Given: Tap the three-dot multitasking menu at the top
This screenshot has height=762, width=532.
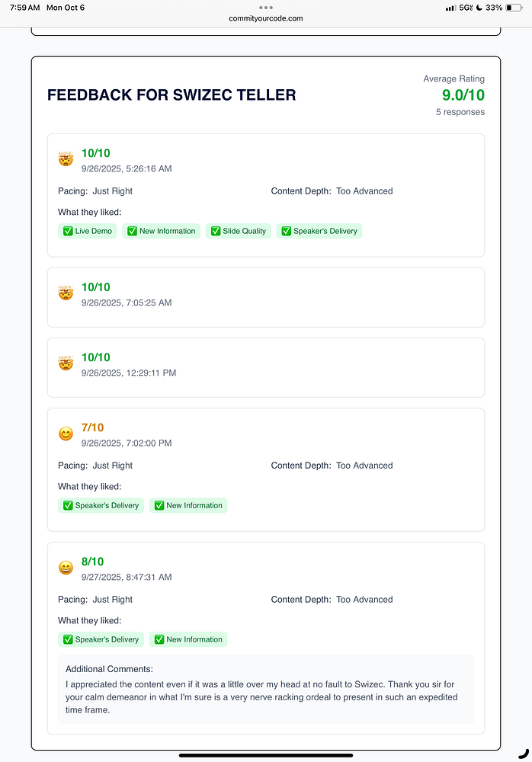Looking at the screenshot, I should pyautogui.click(x=266, y=8).
